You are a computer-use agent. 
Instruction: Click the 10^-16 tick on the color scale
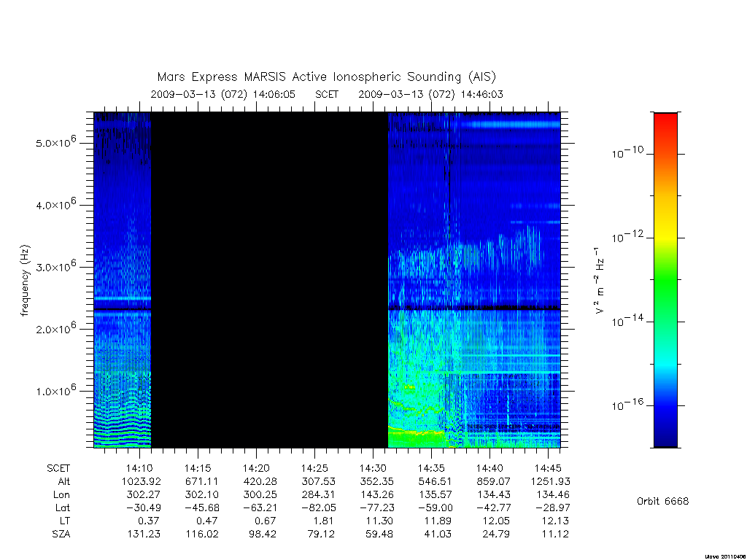click(x=627, y=405)
